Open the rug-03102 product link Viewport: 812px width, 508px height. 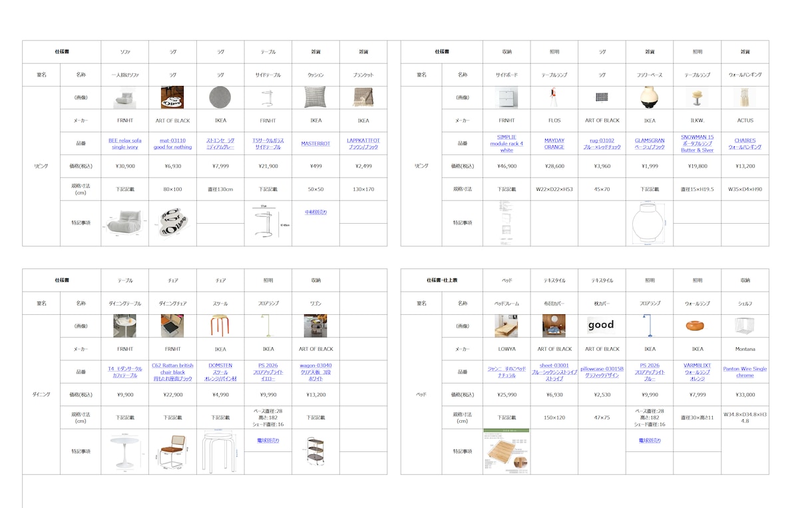pos(602,144)
